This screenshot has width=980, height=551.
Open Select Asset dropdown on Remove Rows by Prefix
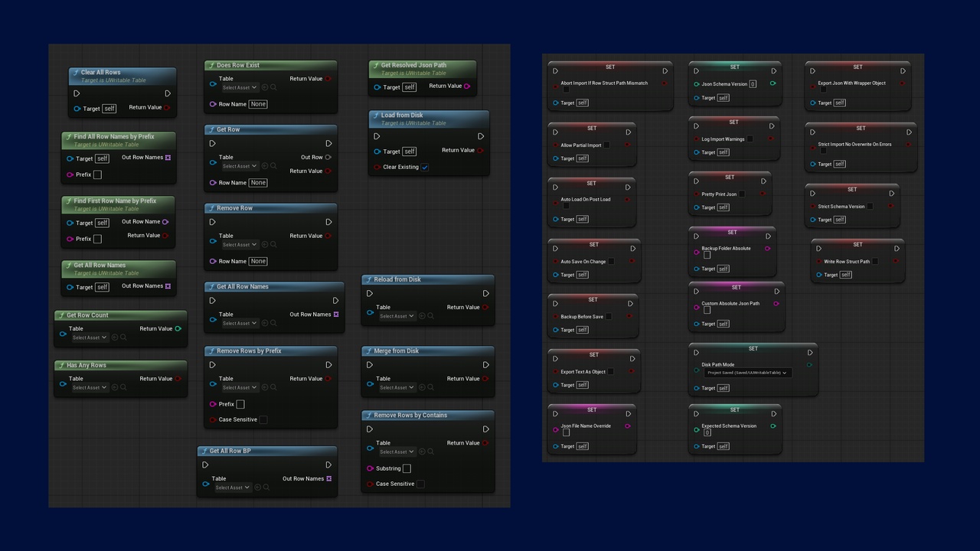(x=240, y=387)
